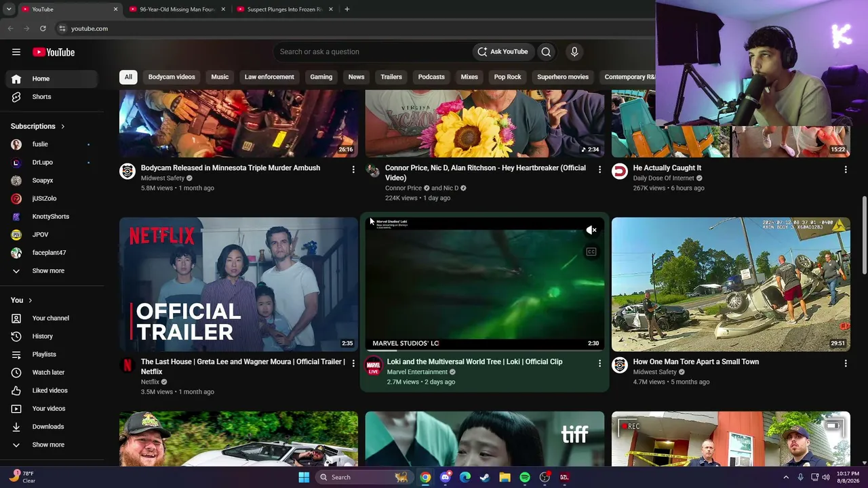Open options menu for The Last House trailer
Viewport: 868px width, 488px height.
point(353,363)
